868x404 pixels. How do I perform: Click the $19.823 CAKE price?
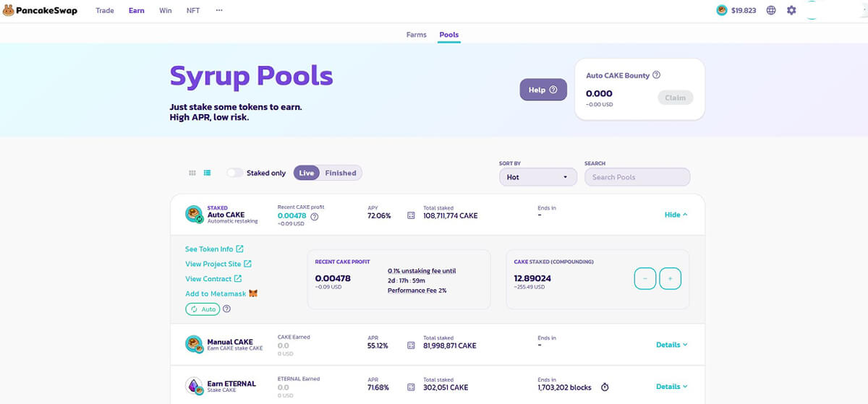click(744, 11)
